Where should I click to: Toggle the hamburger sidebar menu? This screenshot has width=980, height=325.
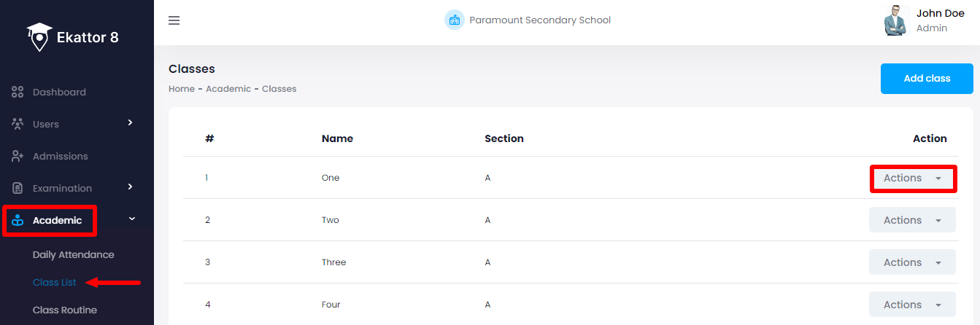pyautogui.click(x=174, y=20)
